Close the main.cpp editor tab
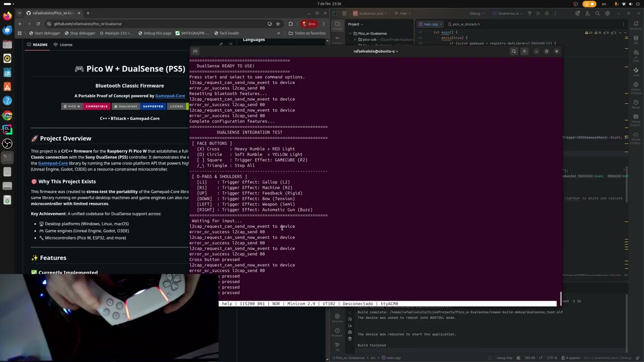The height and width of the screenshot is (362, 644). 441,24
